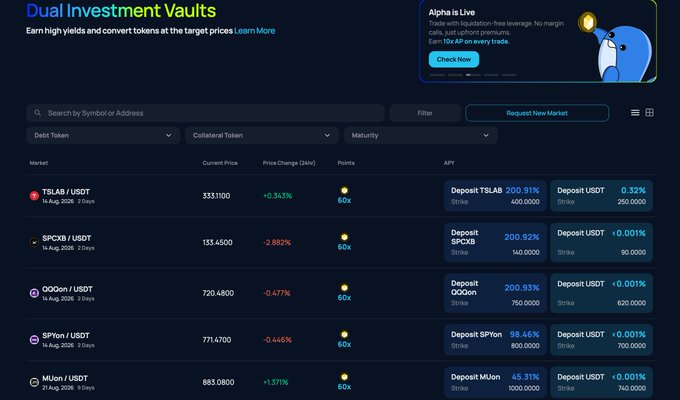Select Deposit USDT card with strike 740.0000
This screenshot has height=400, width=680.
click(x=602, y=382)
